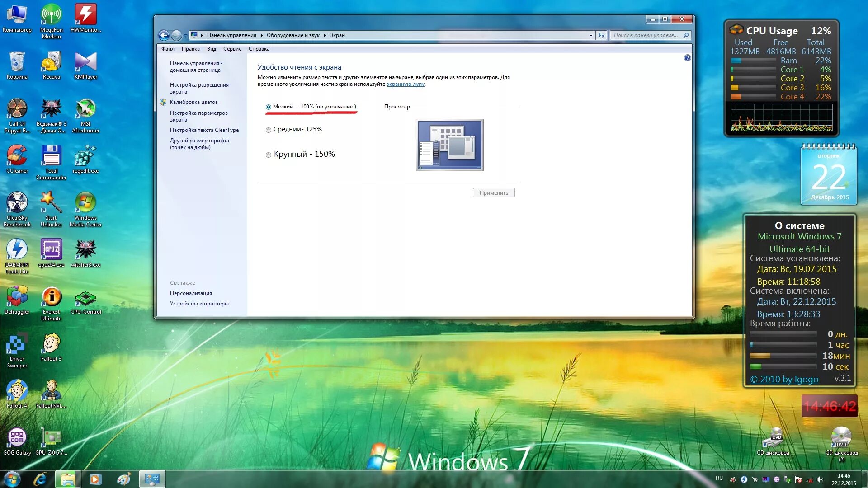
Task: Go to Панель управления домашняя страница
Action: 196,66
